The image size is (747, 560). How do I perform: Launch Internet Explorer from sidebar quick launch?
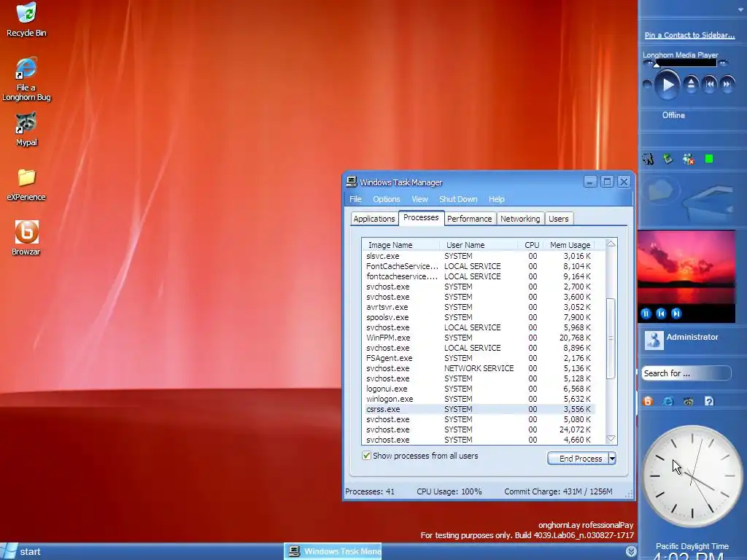(668, 402)
